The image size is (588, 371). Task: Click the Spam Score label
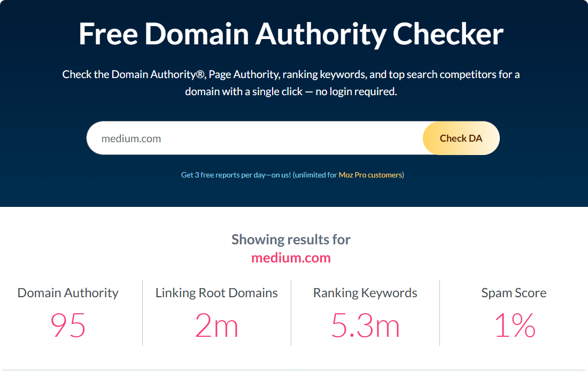(514, 293)
